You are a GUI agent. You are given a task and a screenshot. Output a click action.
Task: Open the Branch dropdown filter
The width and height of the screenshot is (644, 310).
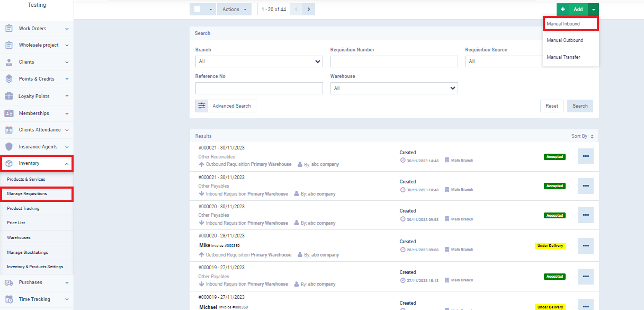click(258, 61)
